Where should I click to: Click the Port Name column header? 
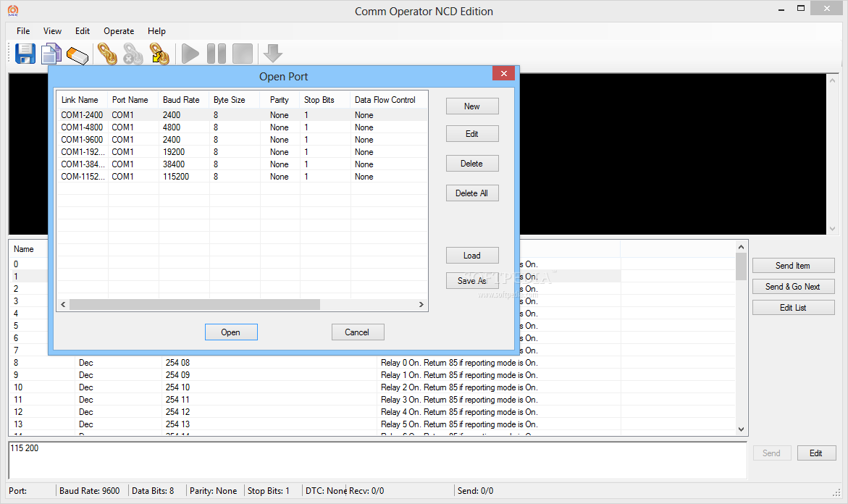coord(133,99)
